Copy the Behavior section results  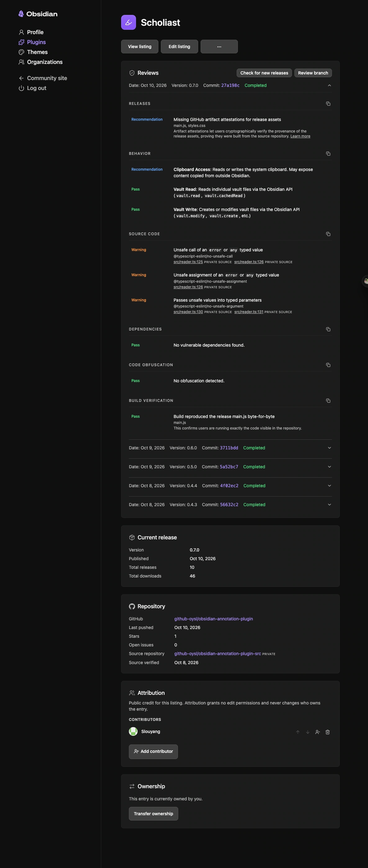328,154
